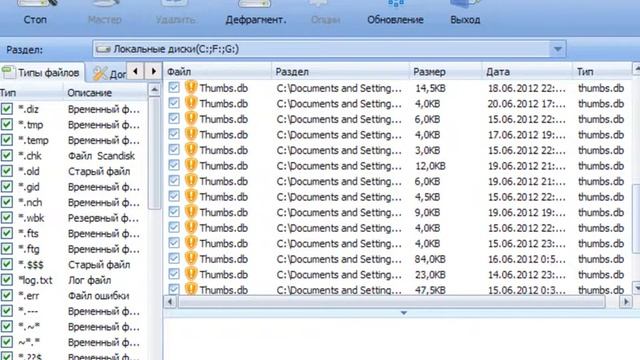Open the Дефрагмент. tool
This screenshot has height=360, width=640.
click(x=256, y=13)
